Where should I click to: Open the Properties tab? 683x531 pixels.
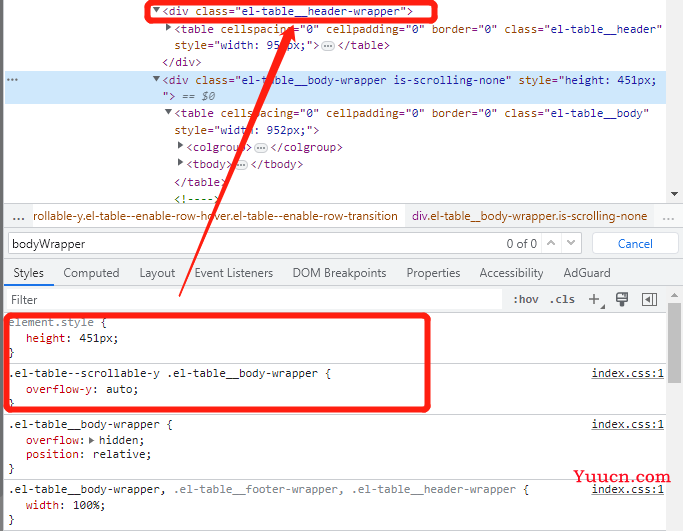(433, 273)
